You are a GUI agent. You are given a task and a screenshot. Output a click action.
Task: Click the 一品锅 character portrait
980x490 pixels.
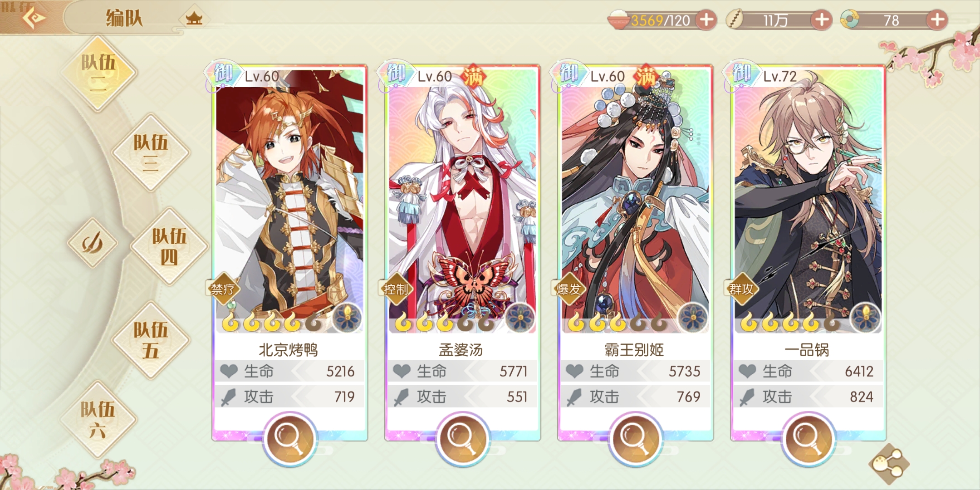pyautogui.click(x=808, y=200)
